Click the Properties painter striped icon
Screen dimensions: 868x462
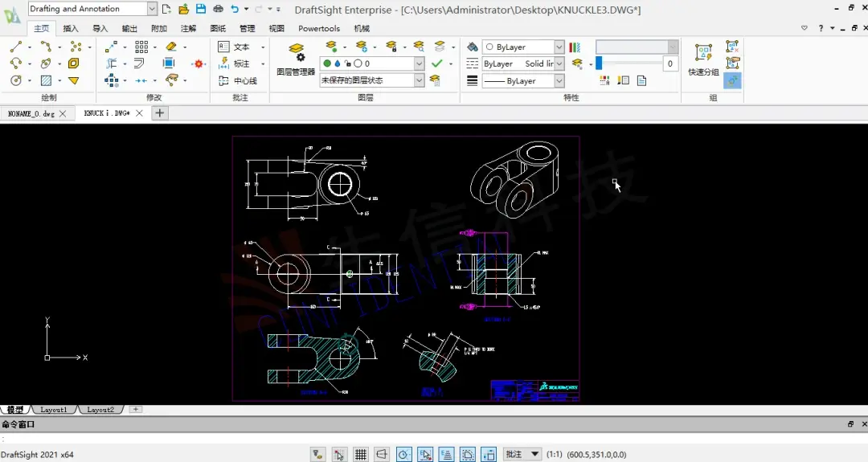[575, 47]
